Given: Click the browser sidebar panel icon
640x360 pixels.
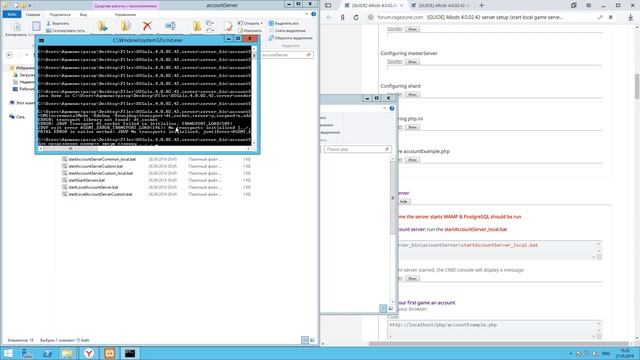Looking at the screenshot, I should click(328, 5).
